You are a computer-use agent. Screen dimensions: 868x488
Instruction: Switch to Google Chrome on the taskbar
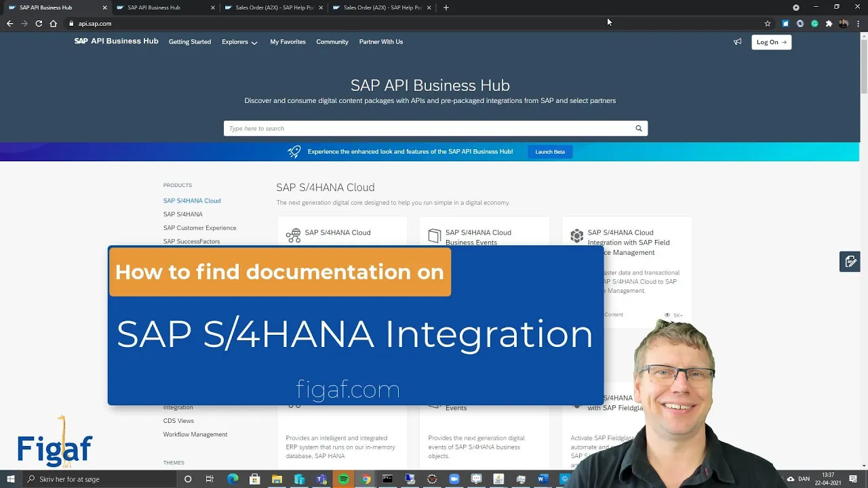(x=366, y=479)
